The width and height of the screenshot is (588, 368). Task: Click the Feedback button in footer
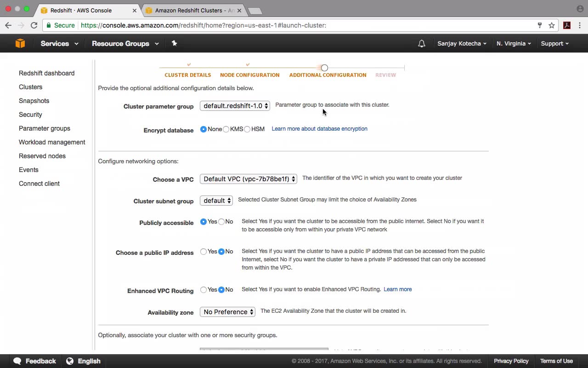point(35,361)
